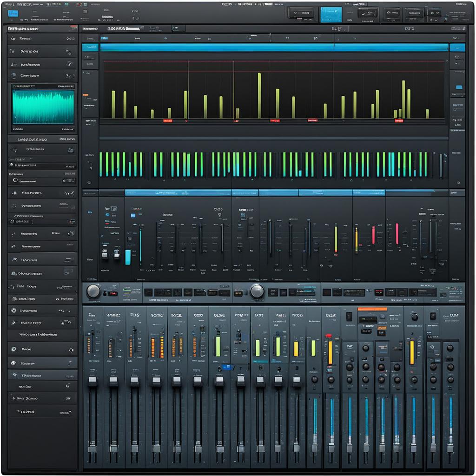Screen dimensions: 476x476
Task: Click the cyan timeline bar above the bar chart
Action: [x=274, y=47]
